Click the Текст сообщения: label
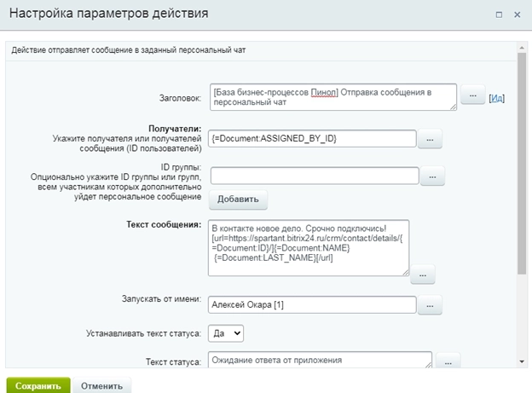The height and width of the screenshot is (393, 532). point(164,225)
